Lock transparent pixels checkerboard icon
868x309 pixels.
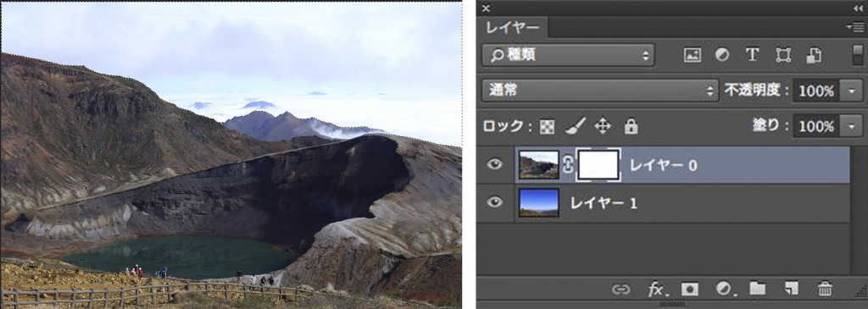(547, 127)
